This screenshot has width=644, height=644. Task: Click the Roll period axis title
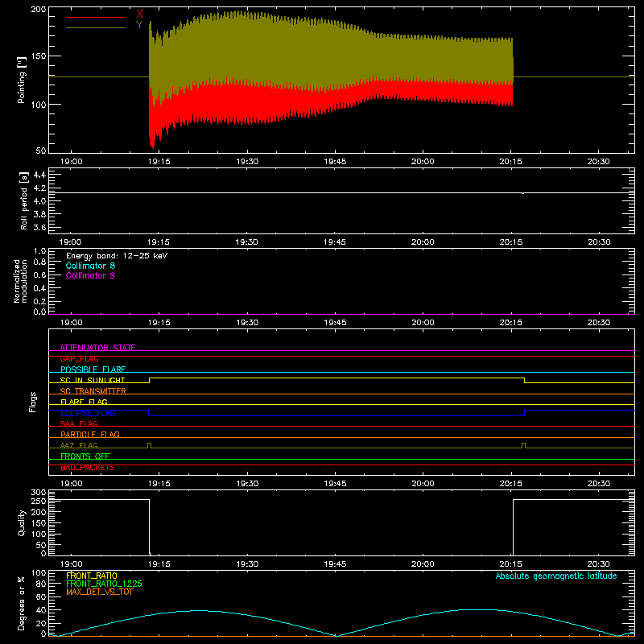24,200
